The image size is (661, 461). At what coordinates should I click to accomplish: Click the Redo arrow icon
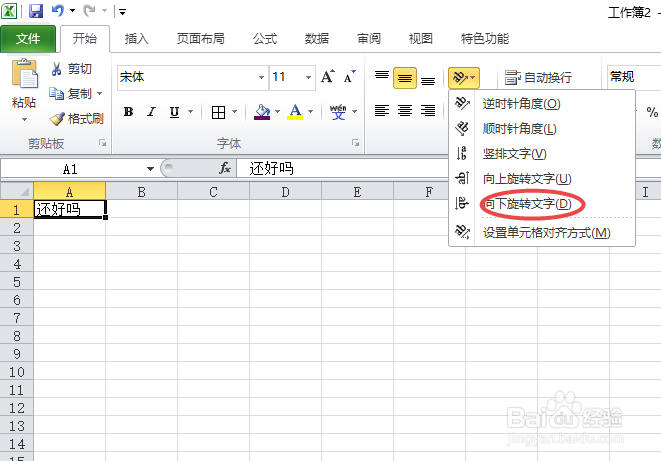(x=89, y=11)
